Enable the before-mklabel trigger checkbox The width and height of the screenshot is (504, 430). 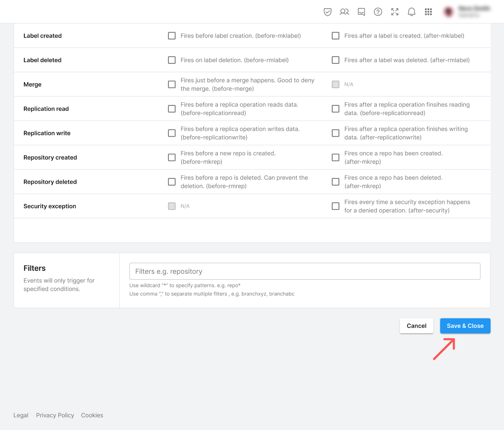coord(172,36)
